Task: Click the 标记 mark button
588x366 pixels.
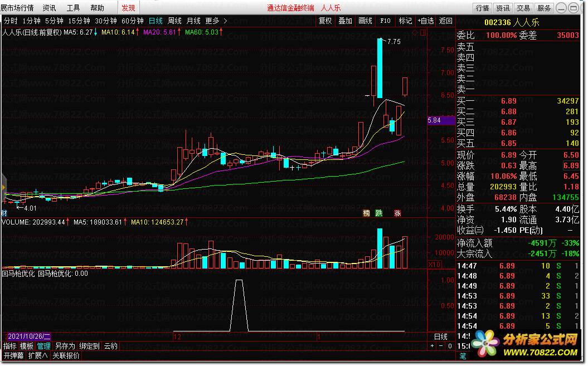Action: tap(405, 21)
